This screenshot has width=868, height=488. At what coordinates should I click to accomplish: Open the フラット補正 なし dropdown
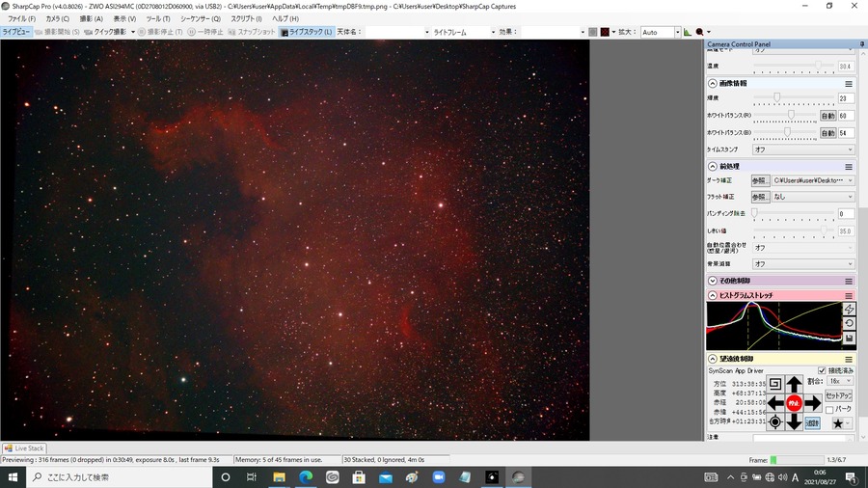click(813, 197)
